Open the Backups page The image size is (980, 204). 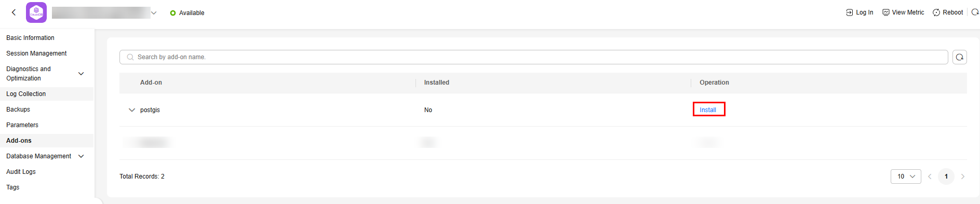click(x=18, y=110)
